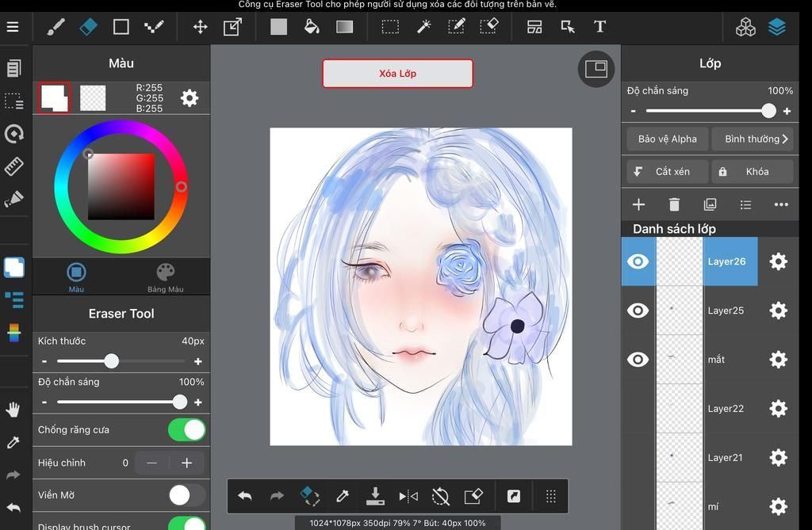Hide Layer25 with eye icon
Image resolution: width=812 pixels, height=530 pixels.
[638, 311]
